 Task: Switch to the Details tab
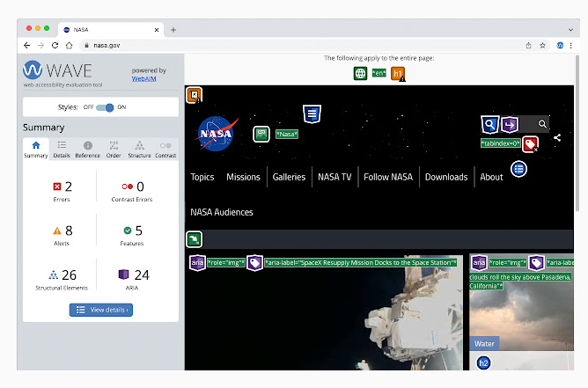pos(62,150)
